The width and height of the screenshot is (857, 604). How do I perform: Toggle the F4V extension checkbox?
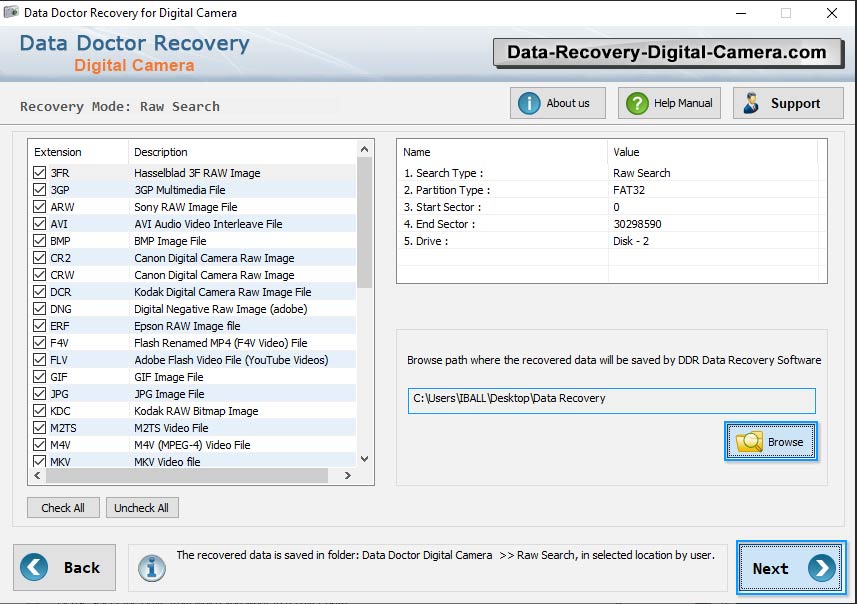(39, 343)
